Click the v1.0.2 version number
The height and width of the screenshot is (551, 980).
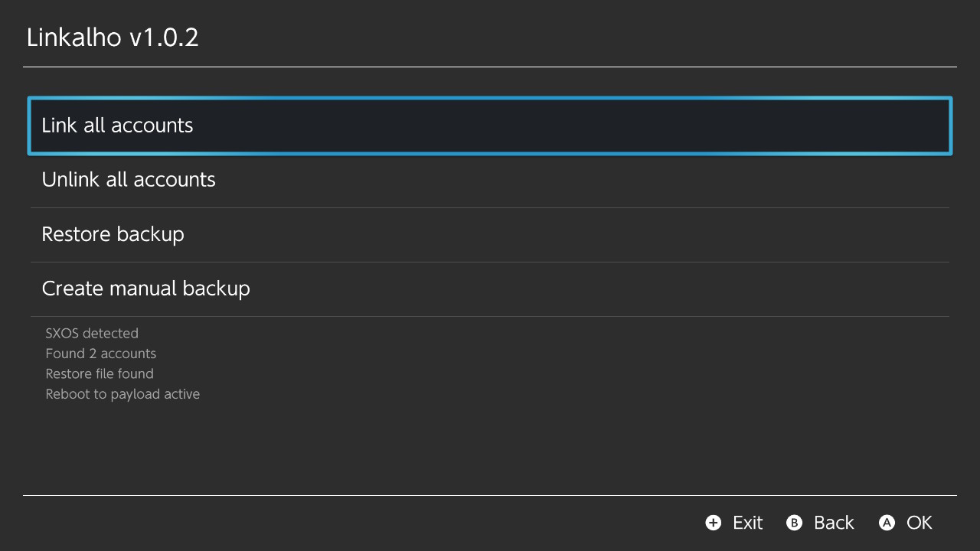(164, 37)
